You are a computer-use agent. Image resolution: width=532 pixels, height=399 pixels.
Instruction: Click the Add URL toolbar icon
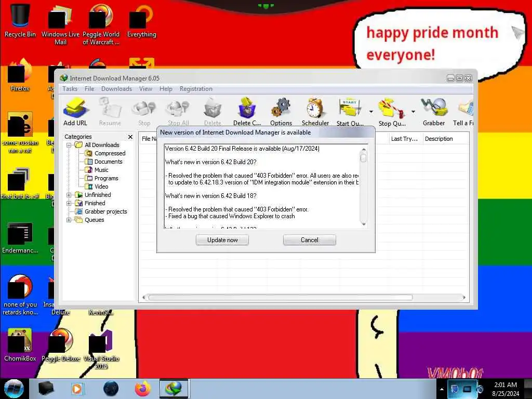click(75, 111)
